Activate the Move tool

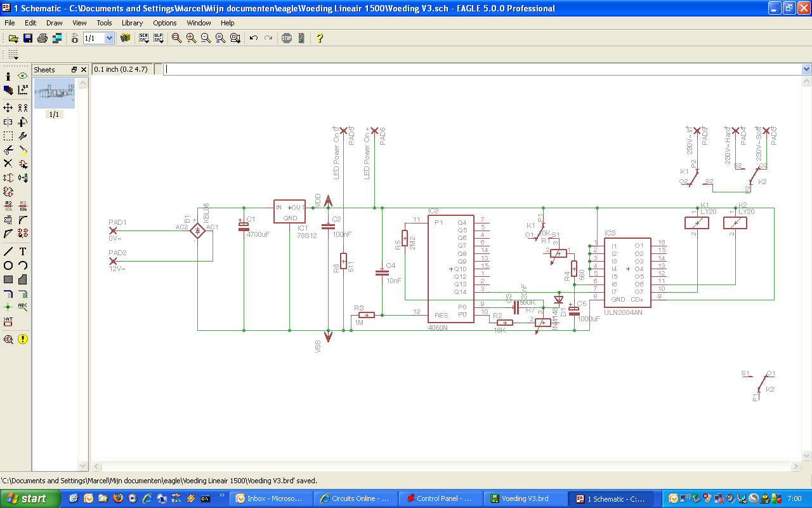8,107
